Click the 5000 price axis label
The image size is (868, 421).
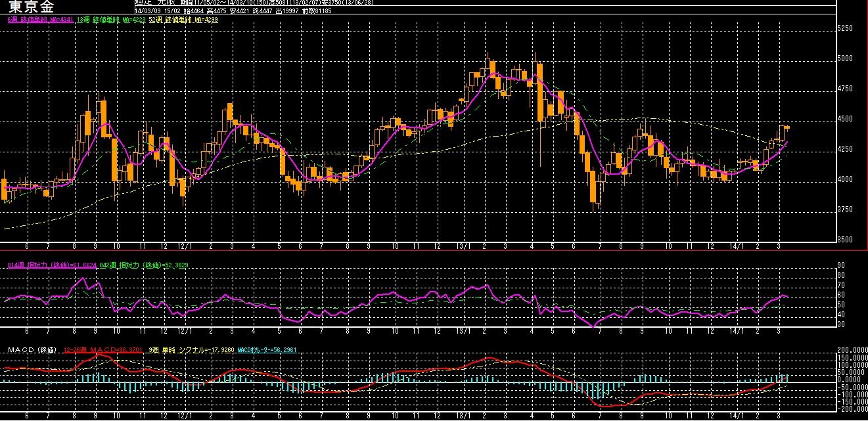pos(846,58)
